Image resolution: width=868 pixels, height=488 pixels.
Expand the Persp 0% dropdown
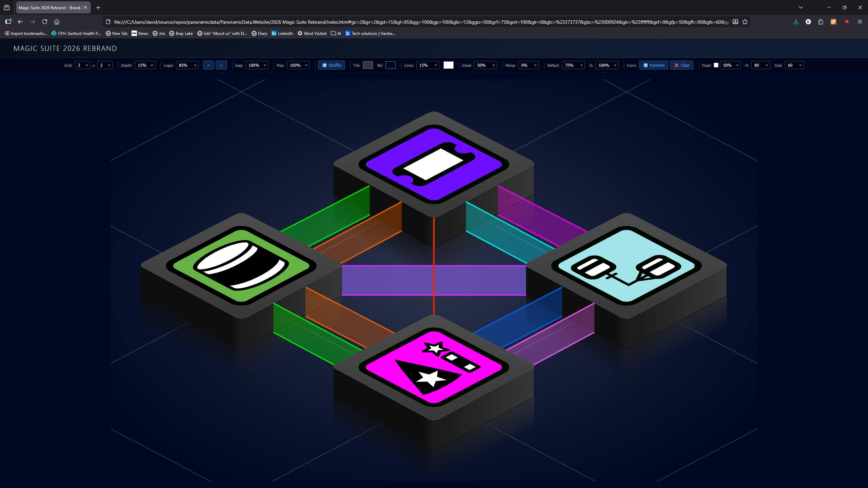(528, 65)
